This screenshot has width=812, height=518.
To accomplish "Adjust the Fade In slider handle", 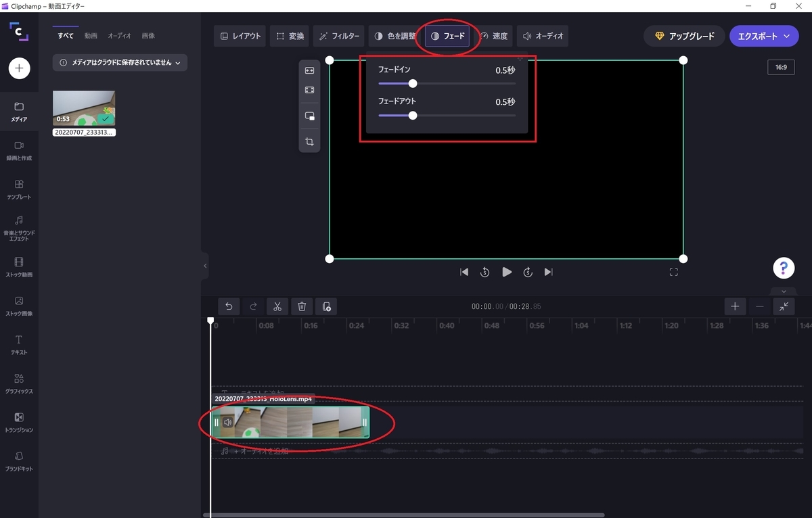I will click(413, 84).
